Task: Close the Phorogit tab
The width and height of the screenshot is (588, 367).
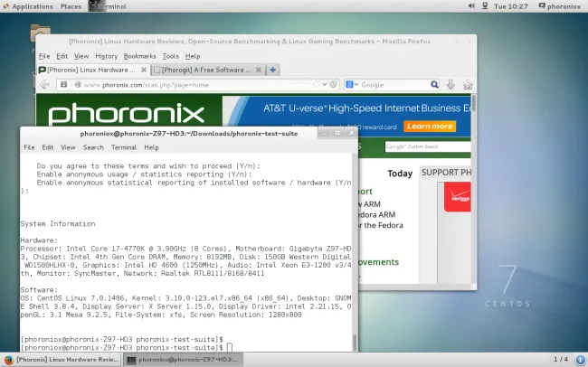Action: click(x=258, y=70)
